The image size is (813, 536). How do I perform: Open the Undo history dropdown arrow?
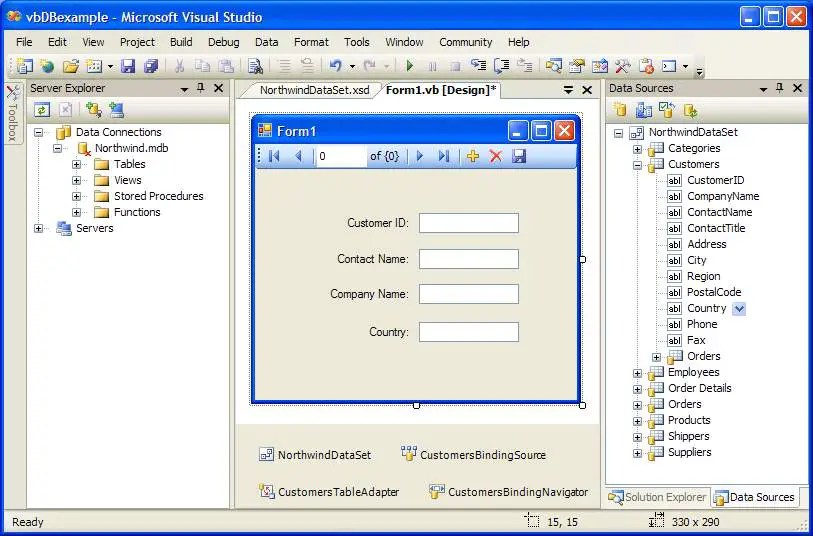353,66
